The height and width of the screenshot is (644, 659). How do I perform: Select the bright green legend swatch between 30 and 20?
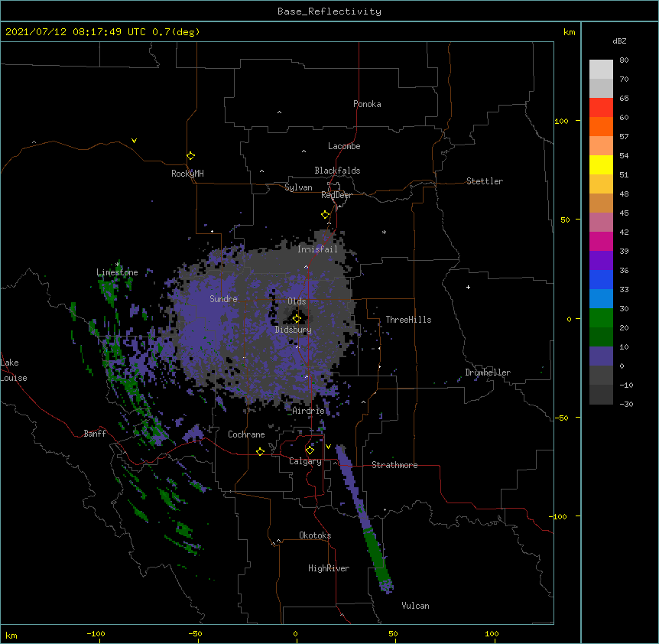pyautogui.click(x=601, y=318)
